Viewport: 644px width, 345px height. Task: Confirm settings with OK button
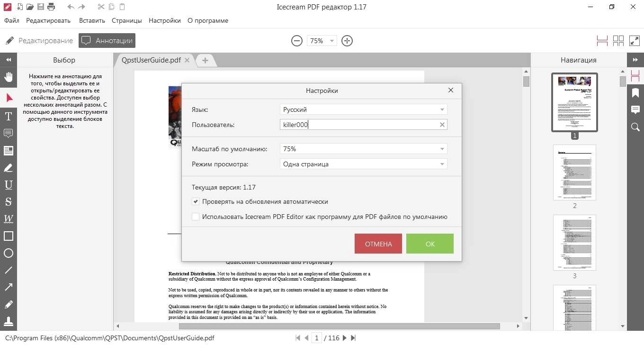pos(430,244)
